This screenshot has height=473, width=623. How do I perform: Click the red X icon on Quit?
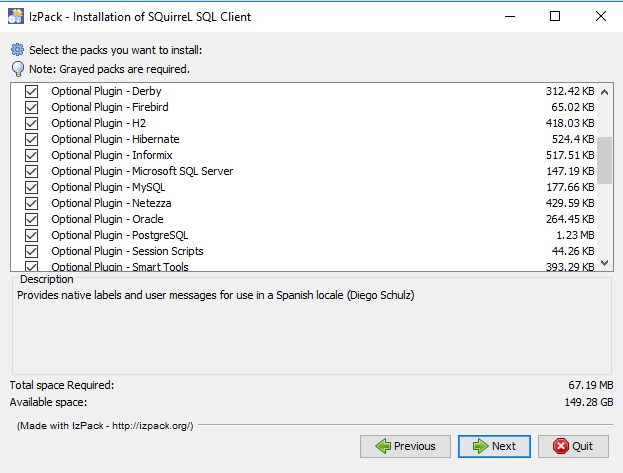click(x=561, y=446)
